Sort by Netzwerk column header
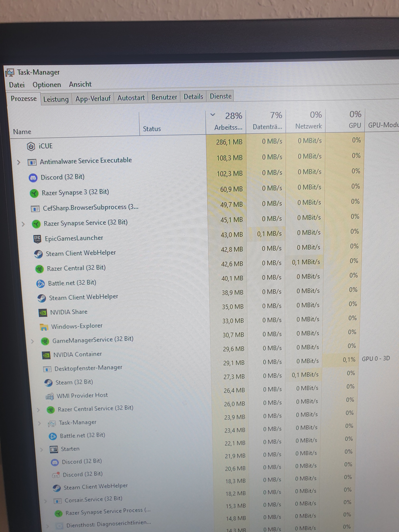The image size is (399, 532). click(x=308, y=126)
